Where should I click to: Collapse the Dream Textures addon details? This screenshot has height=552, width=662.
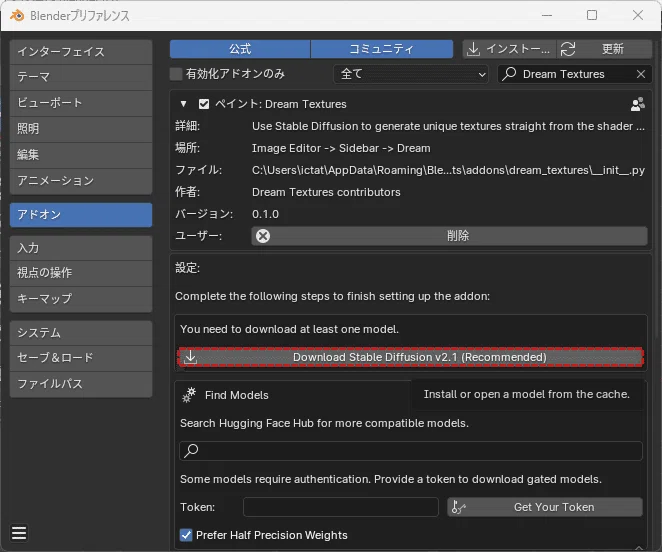coord(183,104)
